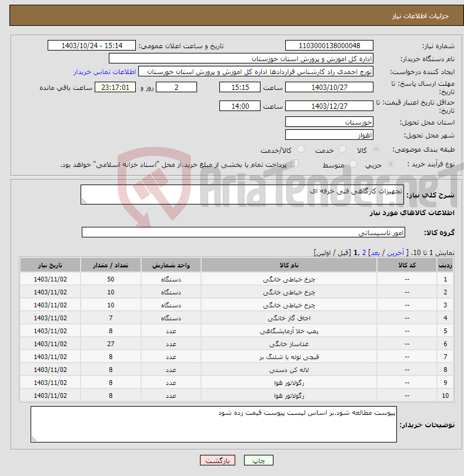The image size is (464, 476).
Task: Click the quantity 50 cell
Action: pyautogui.click(x=111, y=279)
